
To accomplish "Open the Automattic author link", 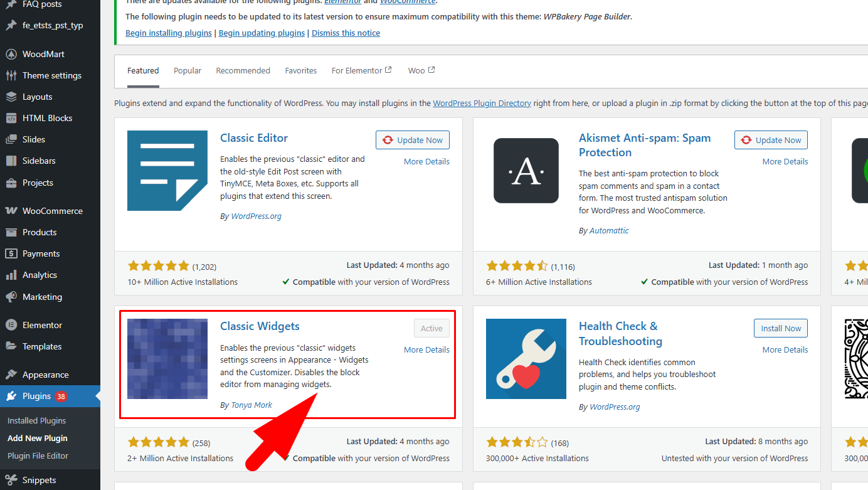I will click(608, 230).
